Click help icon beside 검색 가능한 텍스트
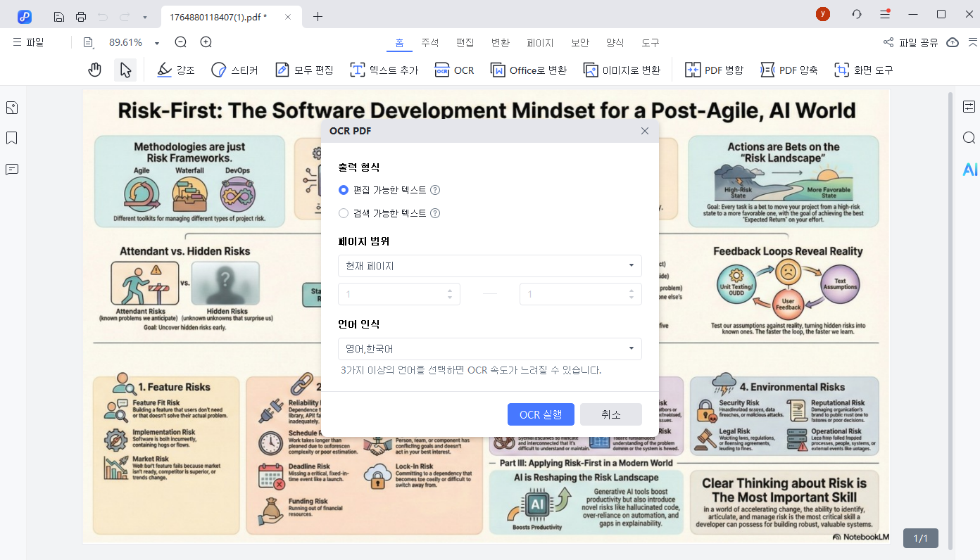980x560 pixels. click(435, 213)
